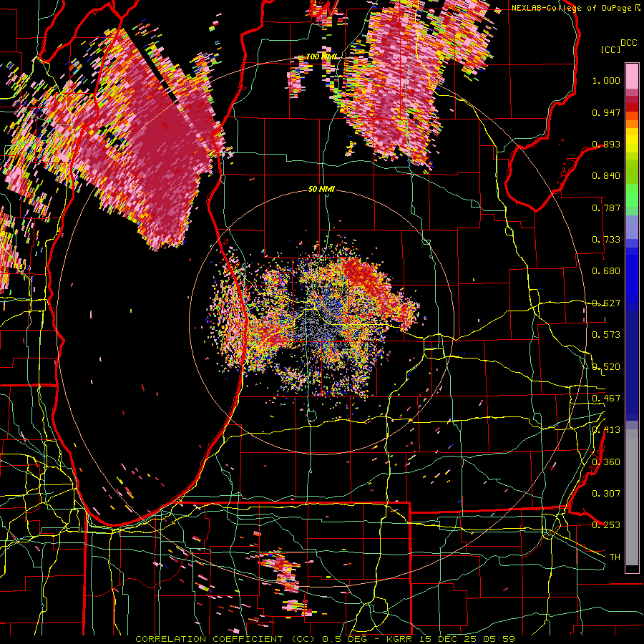Click the 0.627 color scale value

tap(606, 303)
